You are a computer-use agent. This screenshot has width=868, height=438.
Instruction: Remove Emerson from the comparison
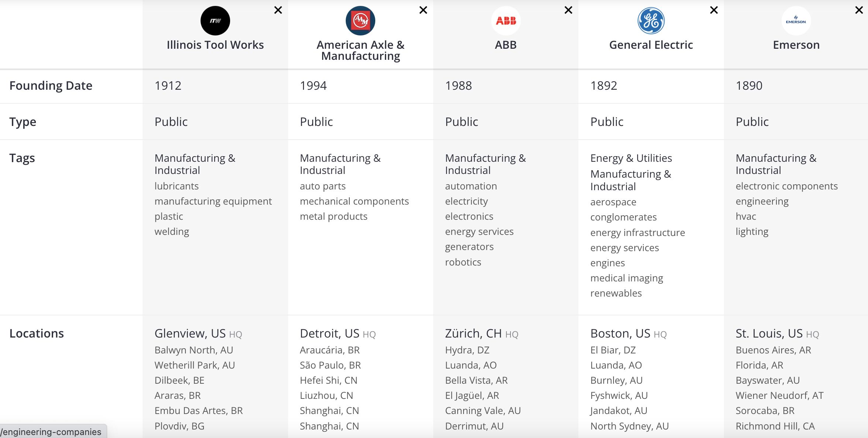tap(859, 10)
